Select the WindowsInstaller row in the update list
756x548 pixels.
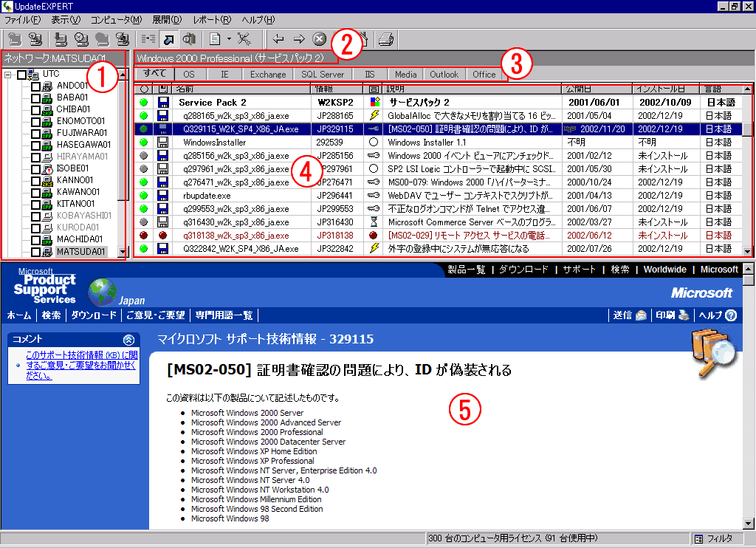coord(439,143)
